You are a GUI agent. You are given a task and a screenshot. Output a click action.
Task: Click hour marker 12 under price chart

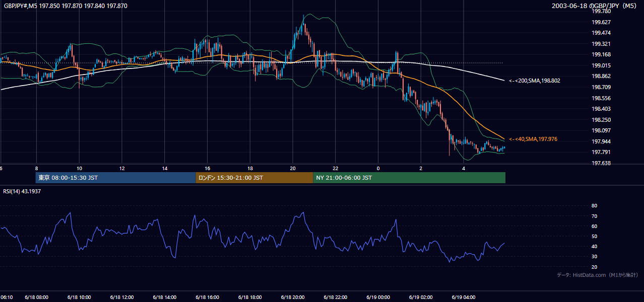pos(122,168)
